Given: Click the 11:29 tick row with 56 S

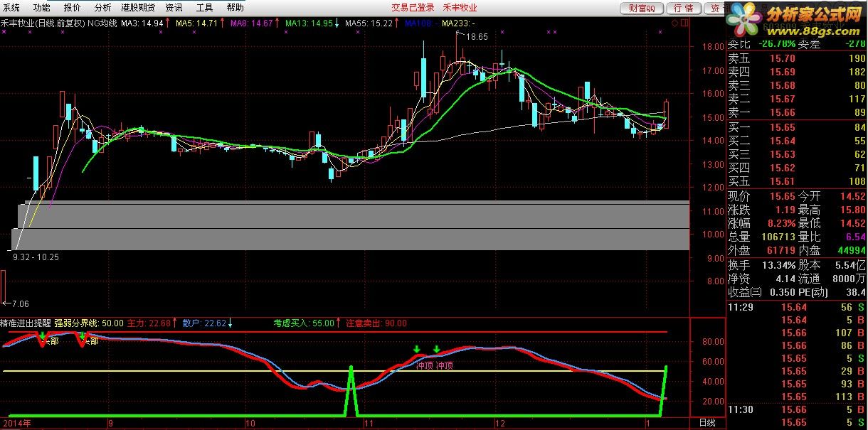Looking at the screenshot, I should click(797, 307).
